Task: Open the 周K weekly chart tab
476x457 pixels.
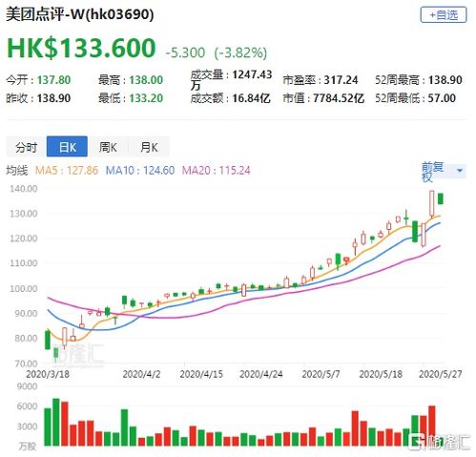Action: [108, 147]
